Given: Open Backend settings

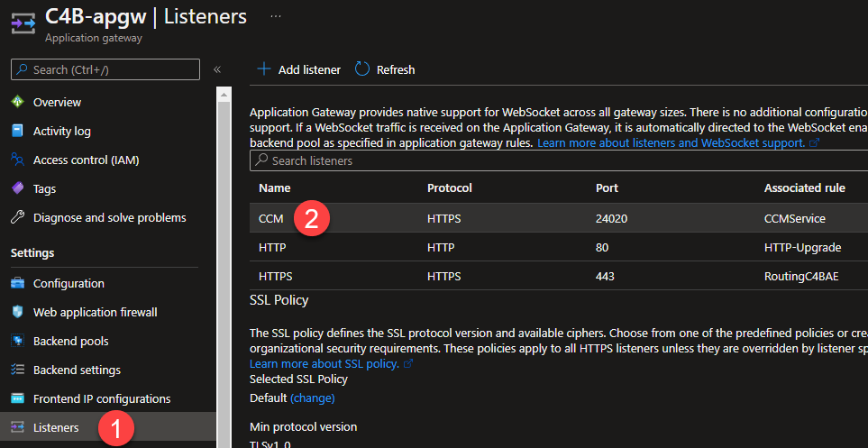Looking at the screenshot, I should pyautogui.click(x=77, y=370).
